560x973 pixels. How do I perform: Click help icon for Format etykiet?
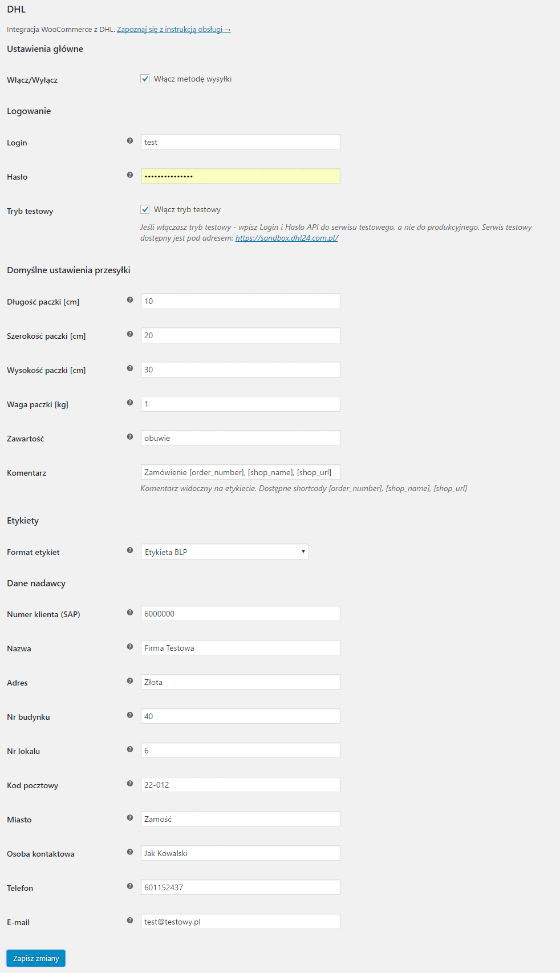130,550
